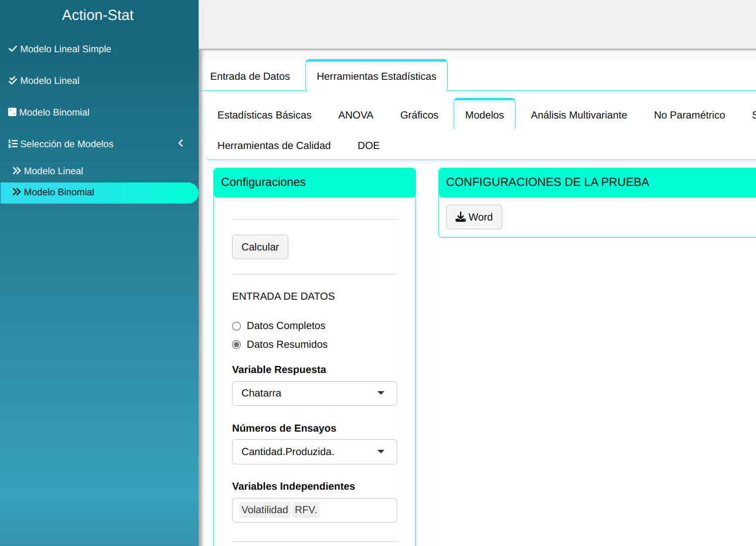Collapse Selección de Modelos using the chevron
Screen dimensions: 756x546
point(181,143)
